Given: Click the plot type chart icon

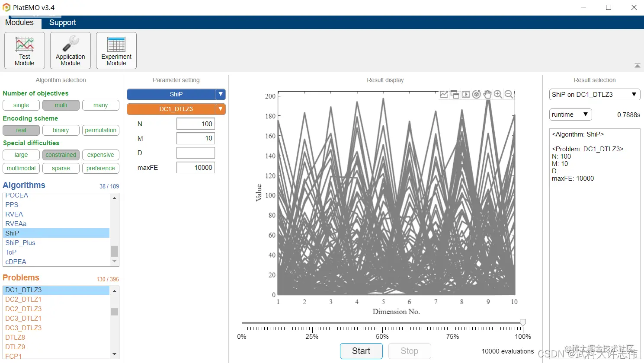Looking at the screenshot, I should pyautogui.click(x=444, y=94).
